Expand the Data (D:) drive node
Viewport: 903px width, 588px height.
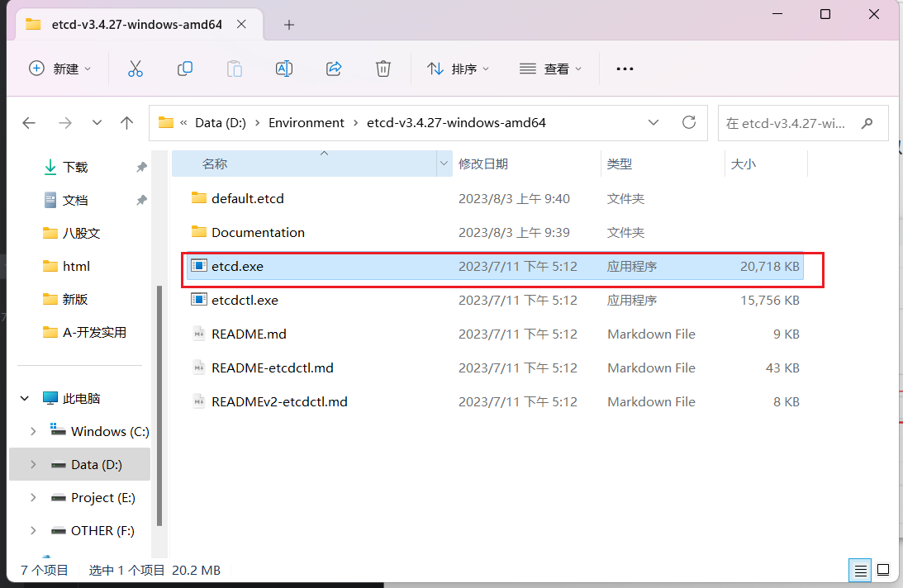tap(33, 464)
